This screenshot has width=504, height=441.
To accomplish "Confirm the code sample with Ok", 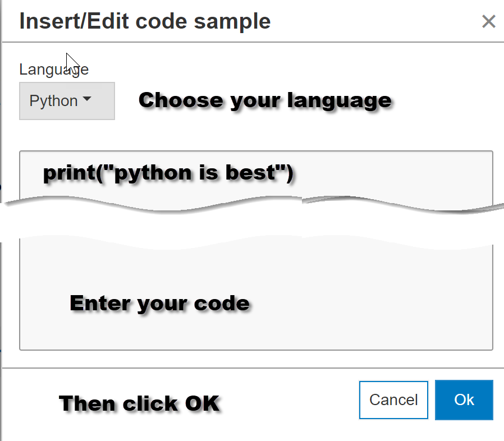I will click(464, 400).
